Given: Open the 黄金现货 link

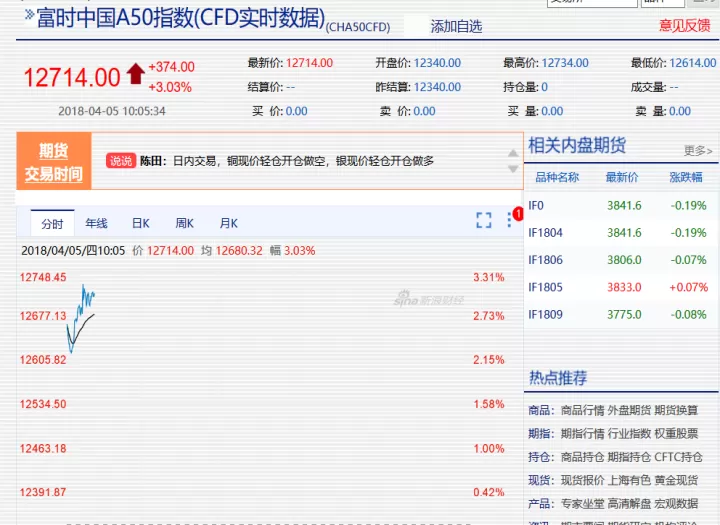Looking at the screenshot, I should pyautogui.click(x=676, y=480).
